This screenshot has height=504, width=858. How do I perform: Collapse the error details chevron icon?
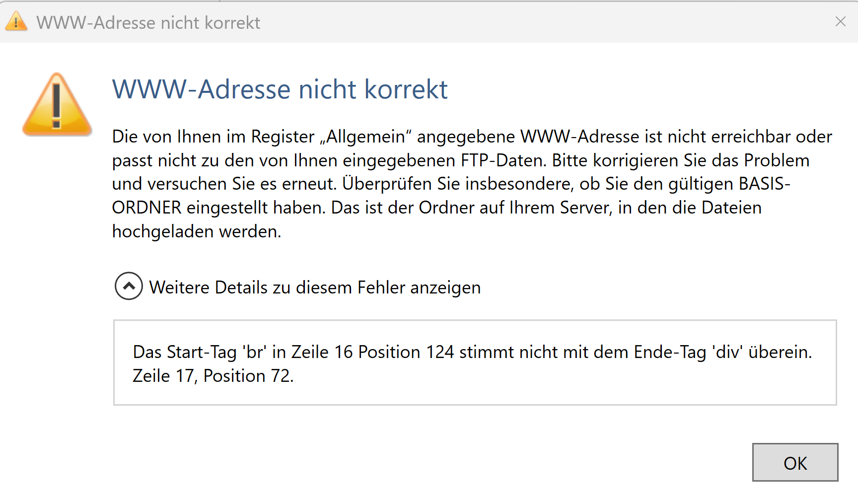click(129, 286)
